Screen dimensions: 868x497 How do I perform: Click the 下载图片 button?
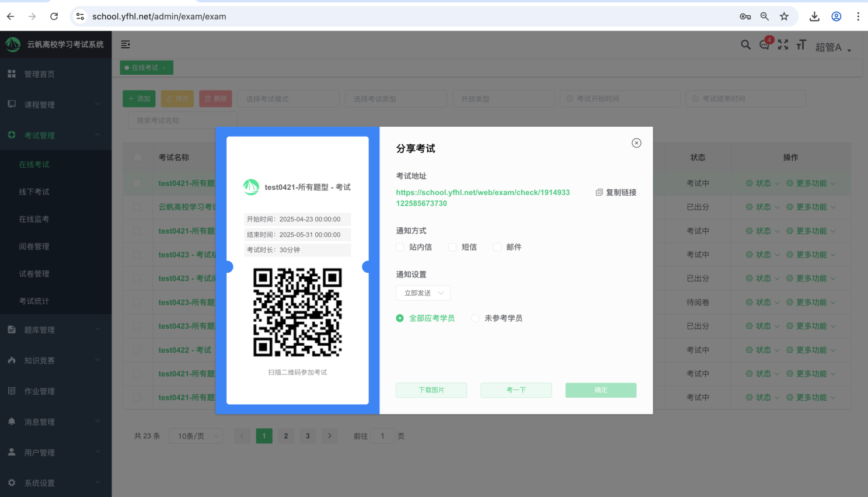(431, 390)
